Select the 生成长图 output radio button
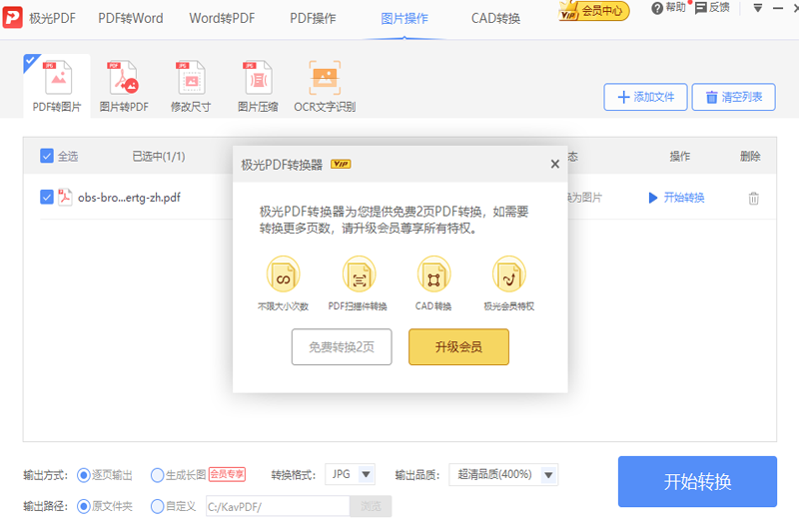Image resolution: width=799 pixels, height=532 pixels. [158, 474]
